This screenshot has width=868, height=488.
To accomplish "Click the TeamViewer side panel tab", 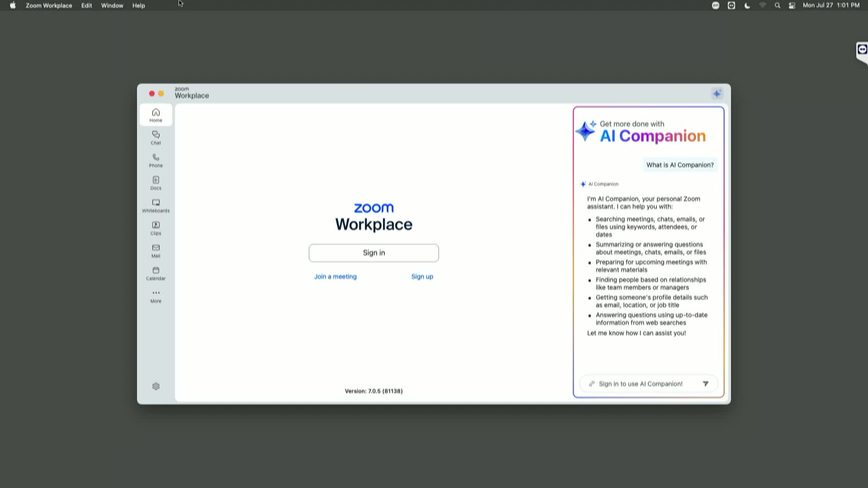I will 862,50.
